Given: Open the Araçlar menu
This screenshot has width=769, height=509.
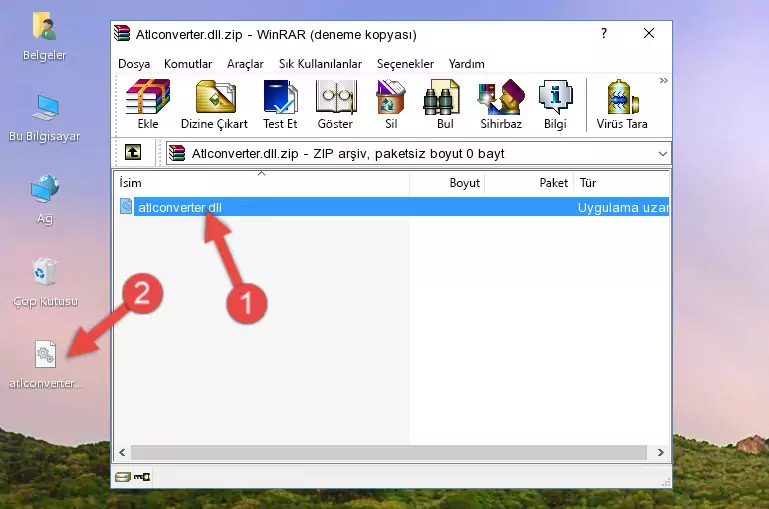Looking at the screenshot, I should (x=245, y=64).
